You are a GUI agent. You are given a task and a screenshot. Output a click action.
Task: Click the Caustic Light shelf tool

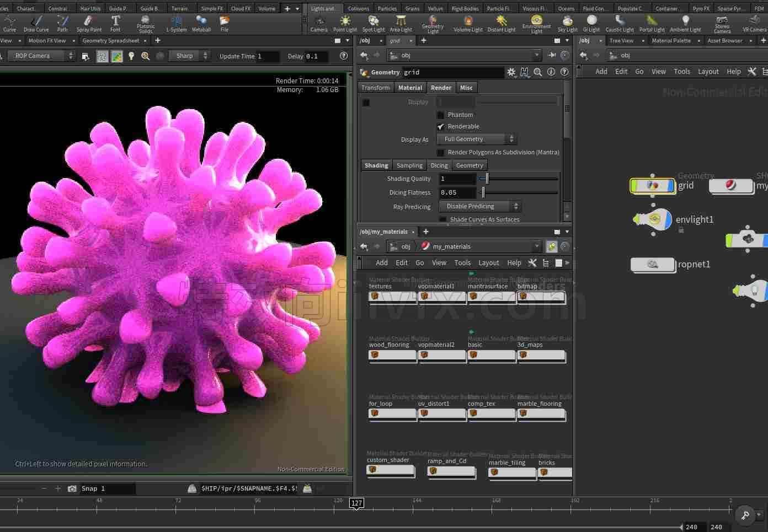coord(620,23)
